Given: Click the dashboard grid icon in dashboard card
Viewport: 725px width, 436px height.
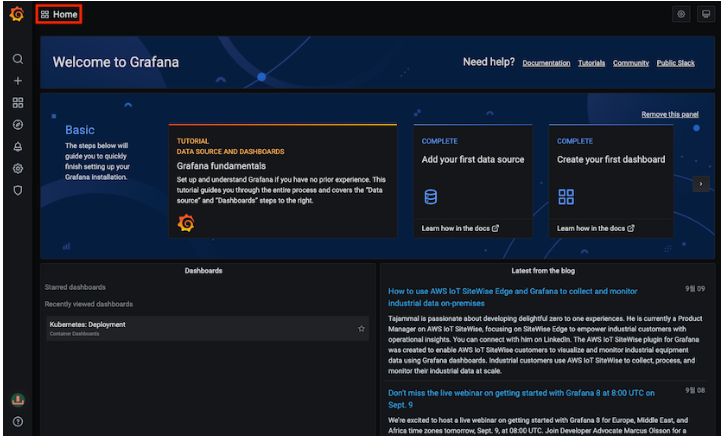Looking at the screenshot, I should [x=566, y=197].
